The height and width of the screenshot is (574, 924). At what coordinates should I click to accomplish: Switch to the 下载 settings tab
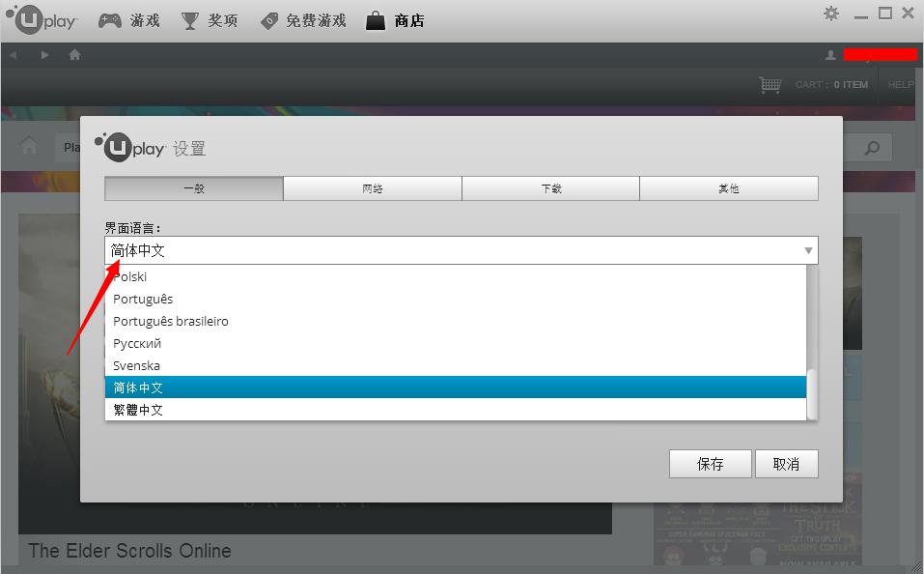click(551, 188)
